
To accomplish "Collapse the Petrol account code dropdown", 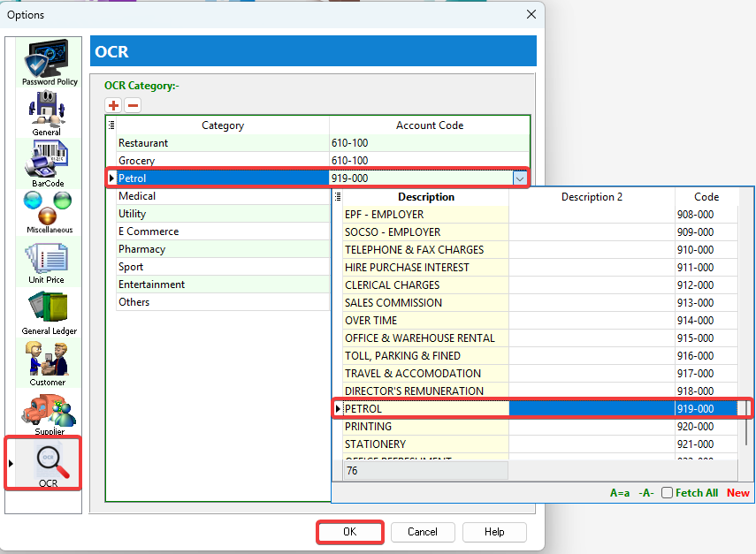I will (x=519, y=178).
